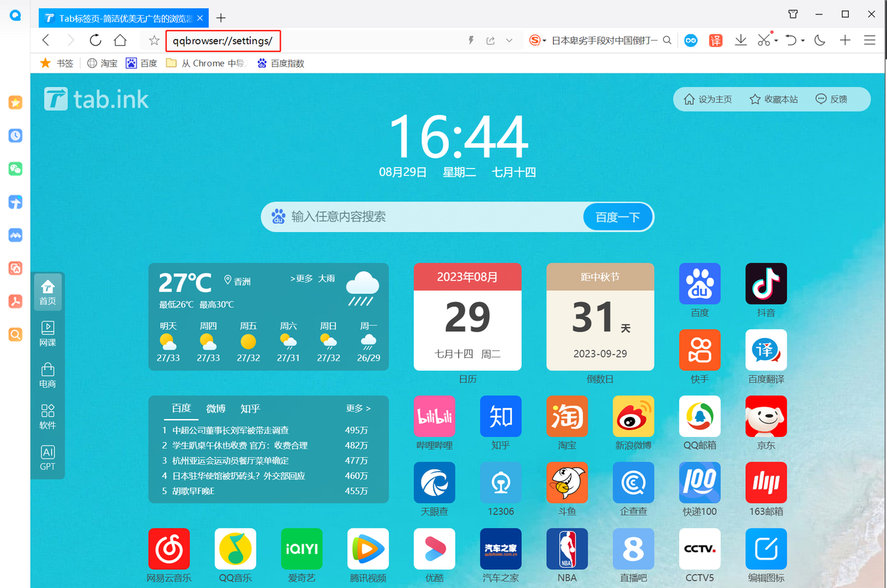Click >更多 in the weather widget
The height and width of the screenshot is (588, 887).
click(x=301, y=279)
